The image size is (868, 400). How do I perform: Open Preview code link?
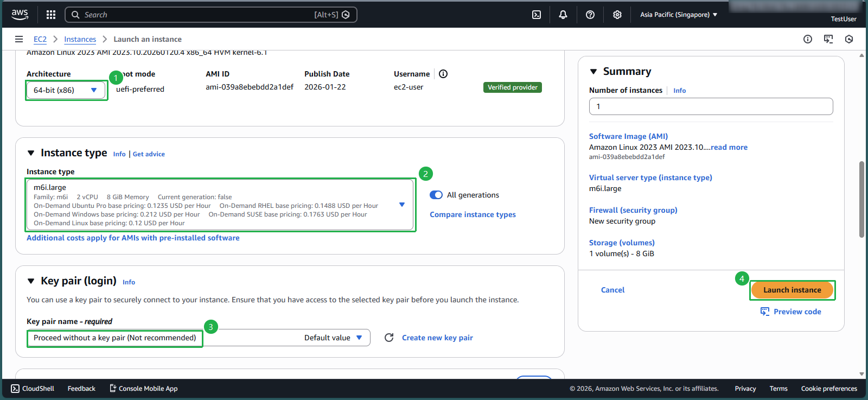pyautogui.click(x=797, y=312)
